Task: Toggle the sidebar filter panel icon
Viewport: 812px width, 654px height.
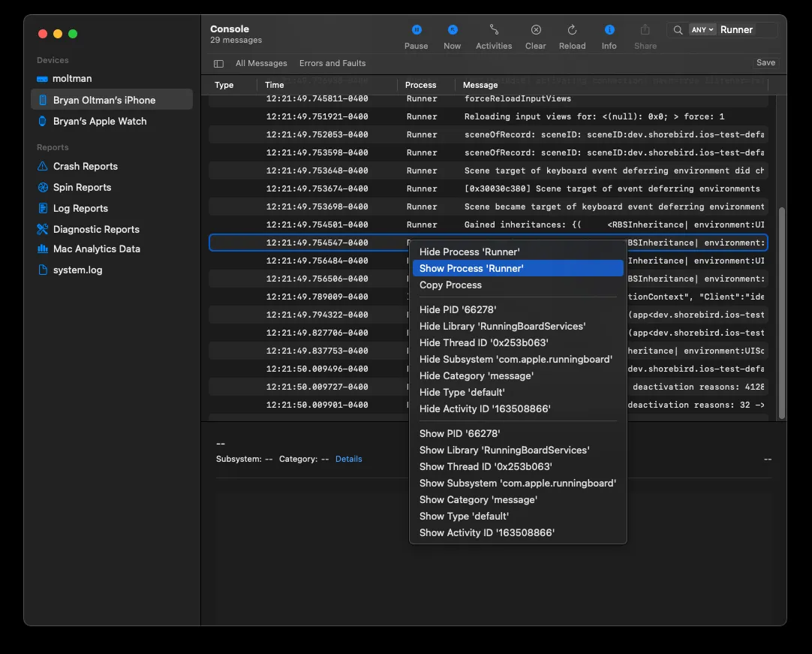Action: [218, 64]
